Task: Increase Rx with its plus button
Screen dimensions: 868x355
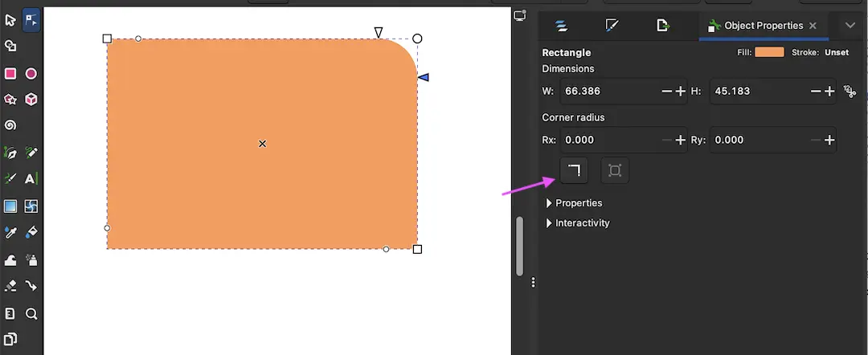Action: (x=681, y=140)
